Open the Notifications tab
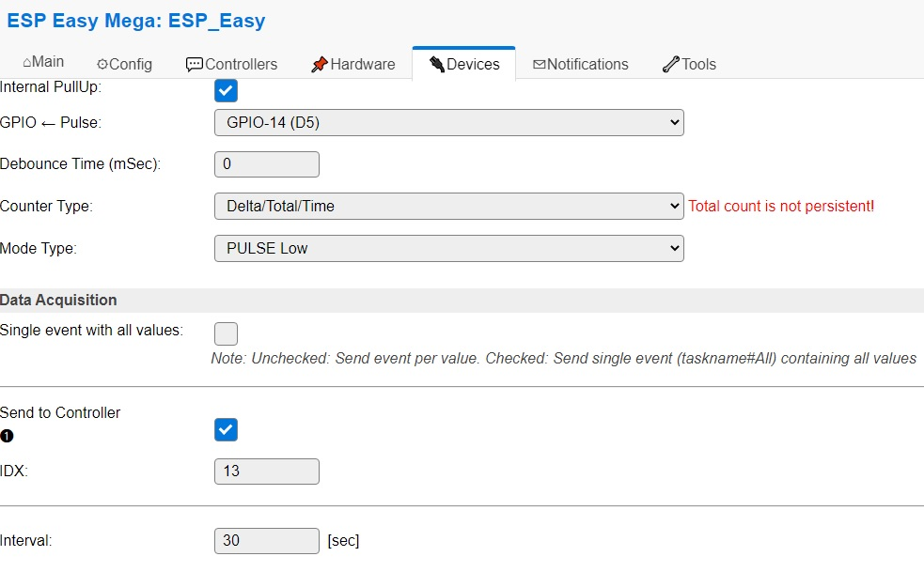Viewport: 924px width, 572px height. [581, 64]
